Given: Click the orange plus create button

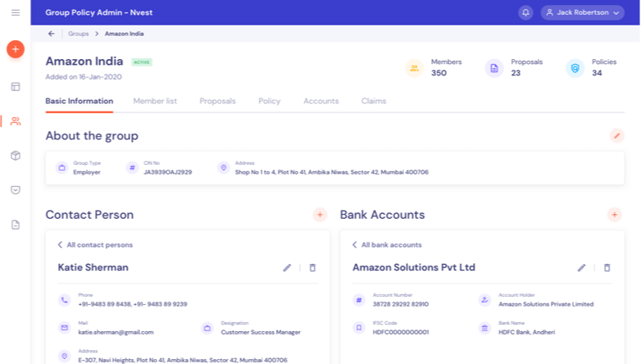Looking at the screenshot, I should pos(15,49).
